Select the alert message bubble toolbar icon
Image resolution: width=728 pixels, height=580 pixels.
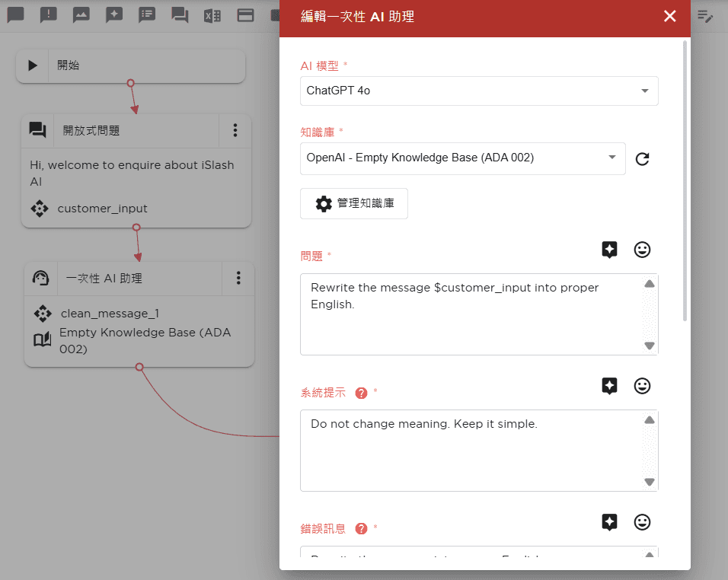(48, 15)
